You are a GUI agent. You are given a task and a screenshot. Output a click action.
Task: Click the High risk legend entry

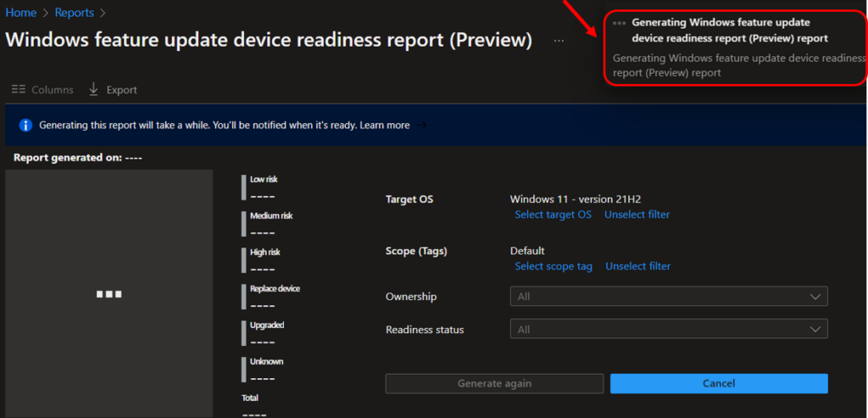pyautogui.click(x=261, y=260)
